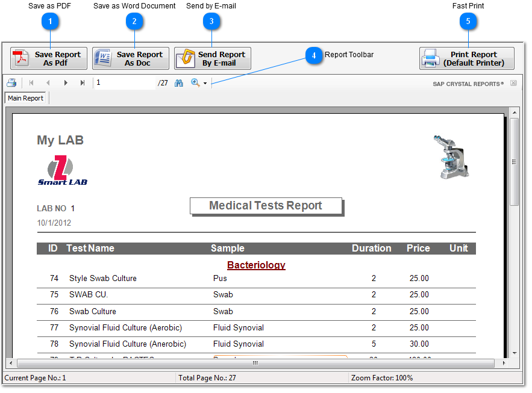Click the page number input field

(125, 83)
